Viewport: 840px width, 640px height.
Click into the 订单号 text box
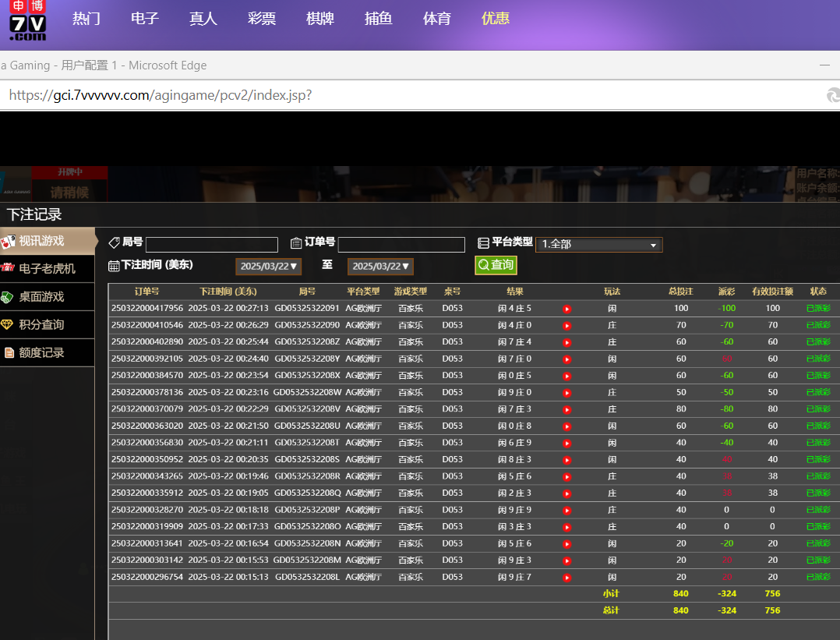pyautogui.click(x=401, y=245)
